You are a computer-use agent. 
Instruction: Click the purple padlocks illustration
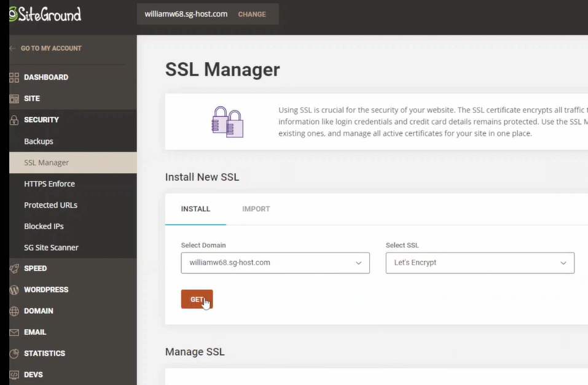[227, 122]
